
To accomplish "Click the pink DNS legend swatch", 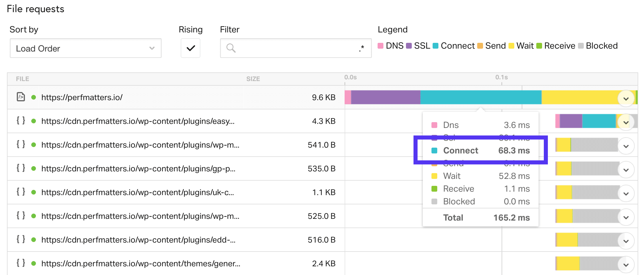I will click(x=380, y=46).
